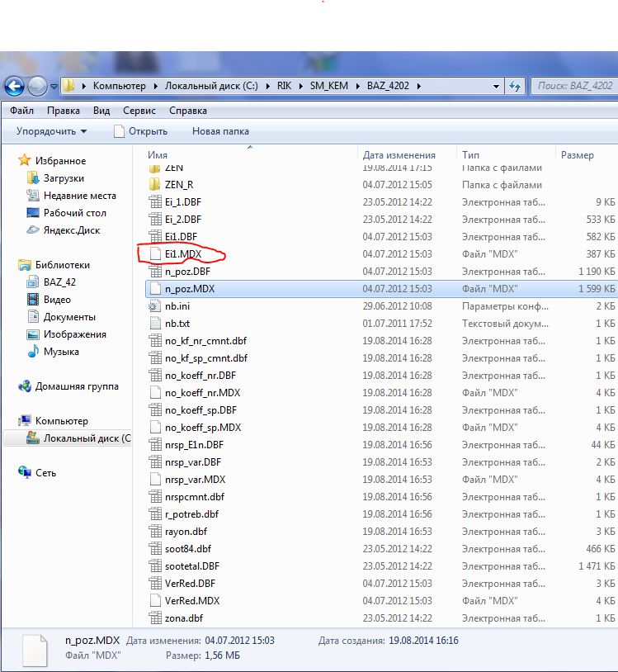This screenshot has width=618, height=672.
Task: Open the Упорядочить dropdown
Action: pyautogui.click(x=51, y=131)
